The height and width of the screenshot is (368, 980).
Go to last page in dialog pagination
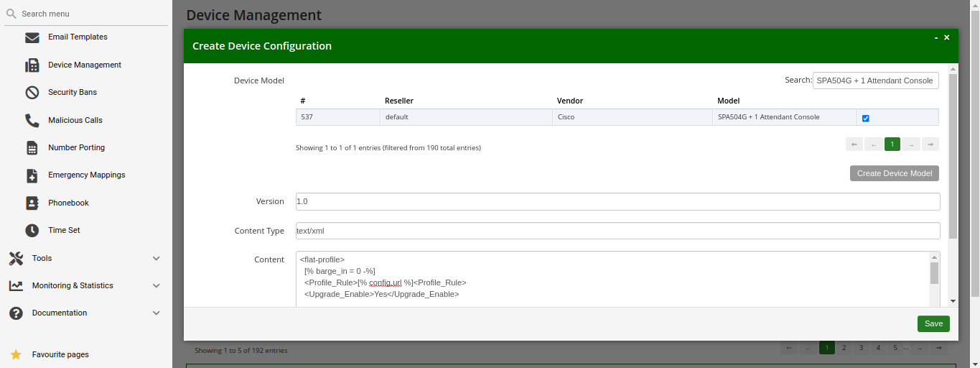(930, 144)
